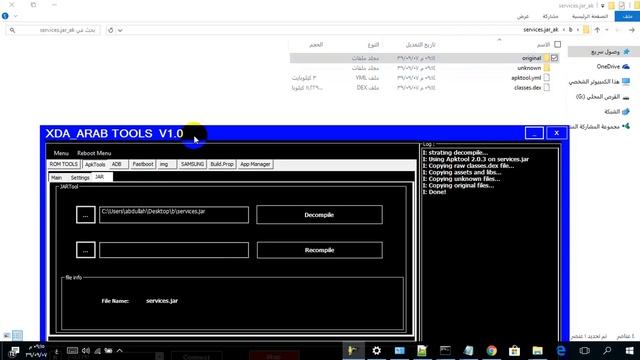Open Settings gear on taskbar

click(x=376, y=351)
